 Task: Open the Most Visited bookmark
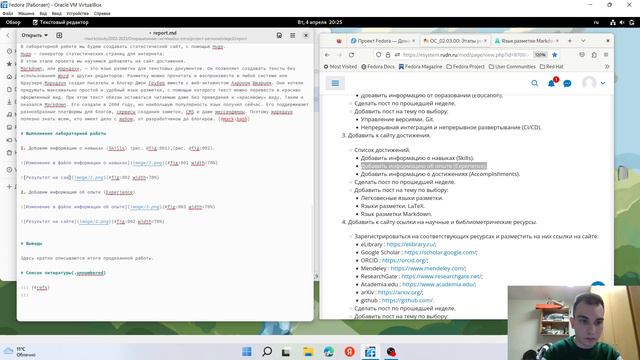tap(340, 67)
